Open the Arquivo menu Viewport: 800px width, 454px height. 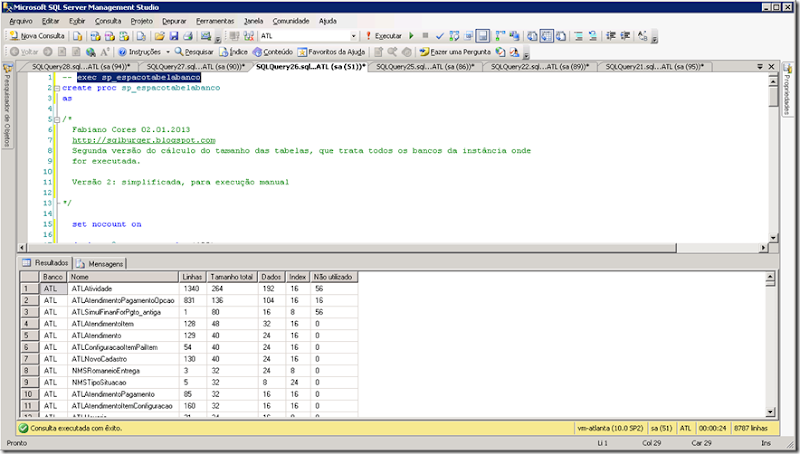[x=21, y=21]
